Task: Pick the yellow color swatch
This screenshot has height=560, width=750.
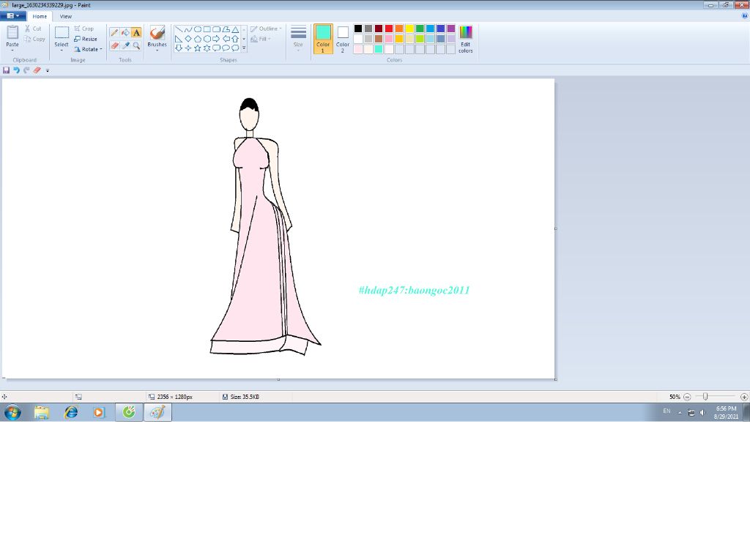Action: tap(409, 29)
